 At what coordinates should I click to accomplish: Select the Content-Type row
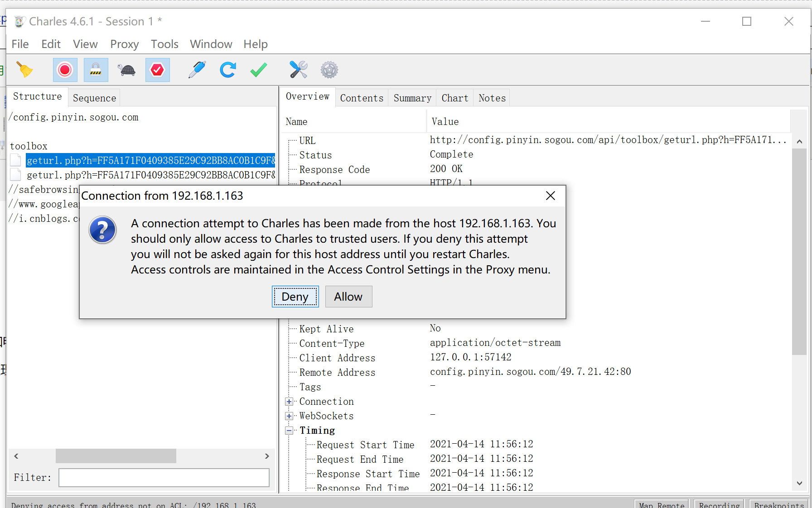click(x=537, y=343)
